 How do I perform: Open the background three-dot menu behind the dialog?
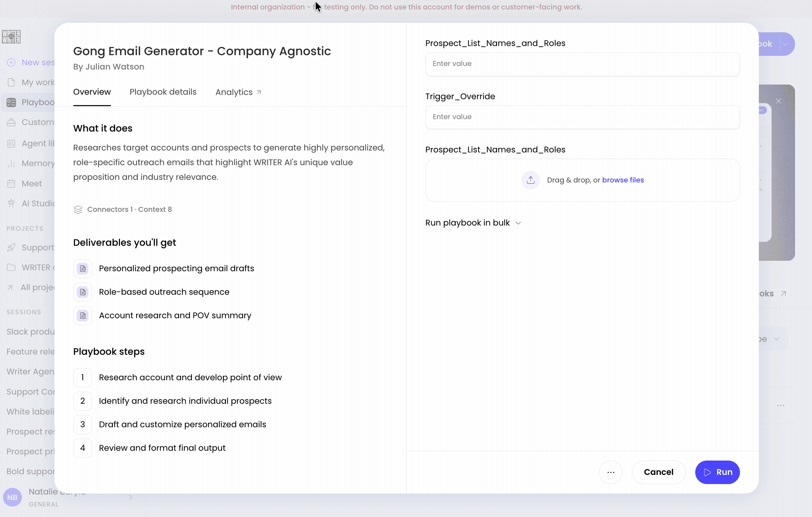781,405
